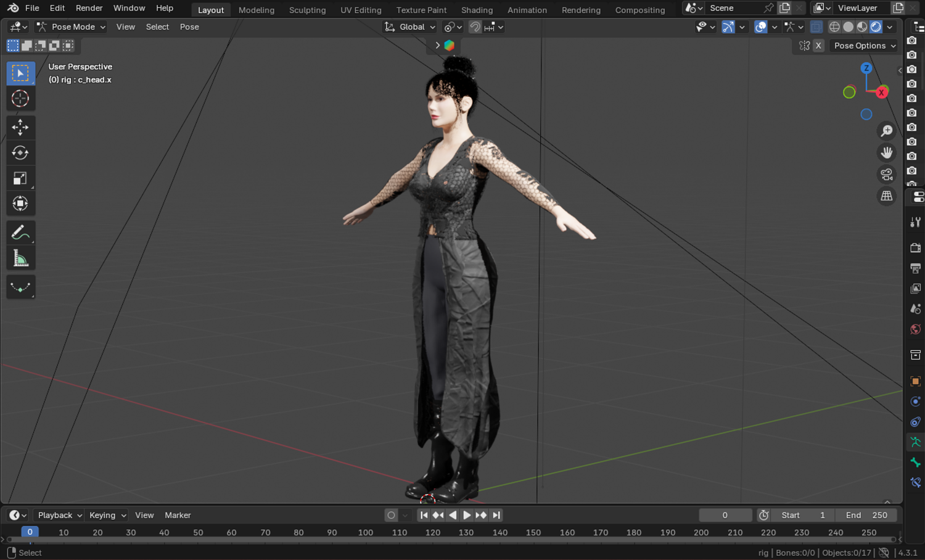Open the Edit menu

(x=57, y=8)
